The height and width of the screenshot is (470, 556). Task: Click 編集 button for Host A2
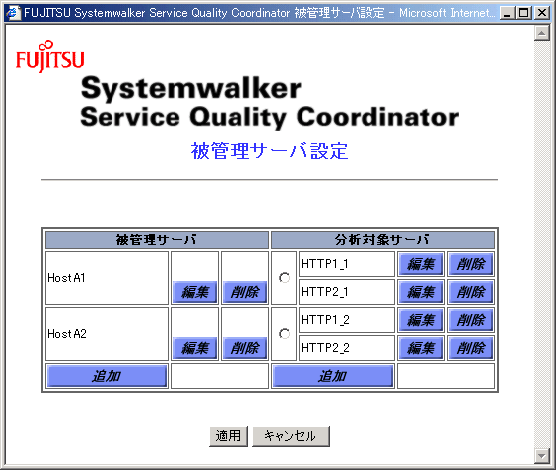tap(195, 348)
